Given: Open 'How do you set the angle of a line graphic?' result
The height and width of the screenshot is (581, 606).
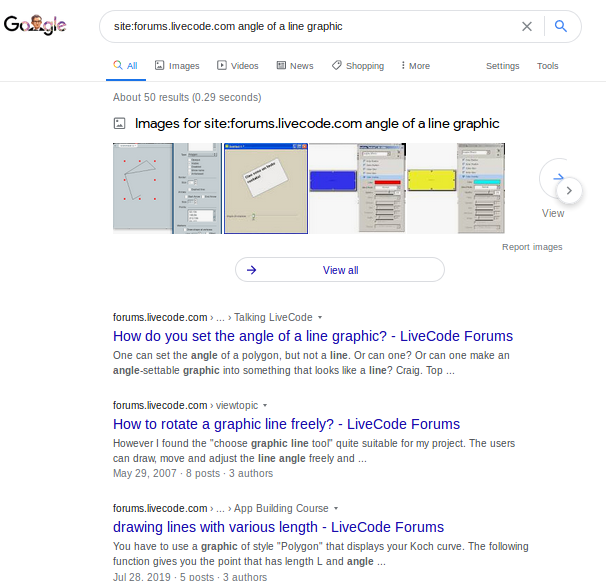Looking at the screenshot, I should (313, 336).
